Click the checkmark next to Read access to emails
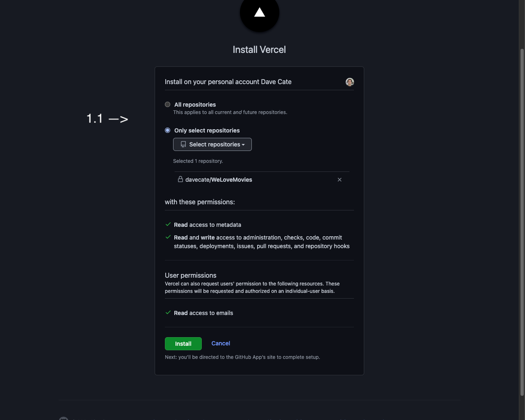 click(168, 313)
